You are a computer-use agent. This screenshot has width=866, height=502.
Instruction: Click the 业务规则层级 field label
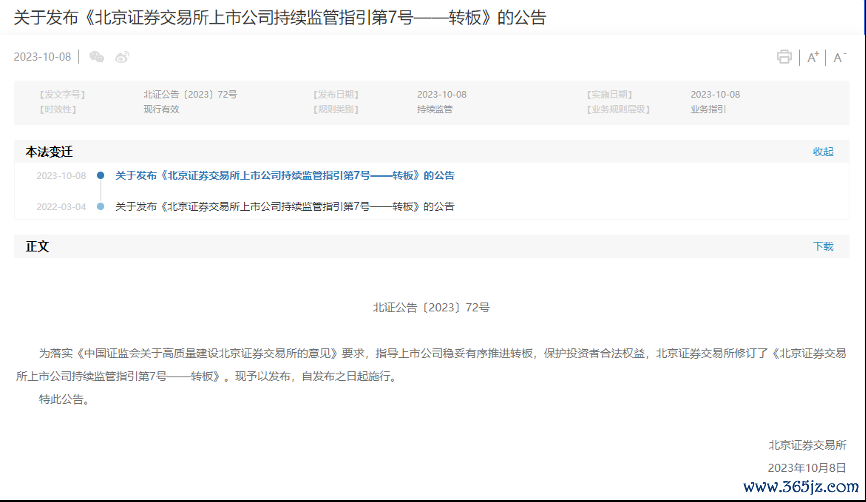[x=618, y=109]
